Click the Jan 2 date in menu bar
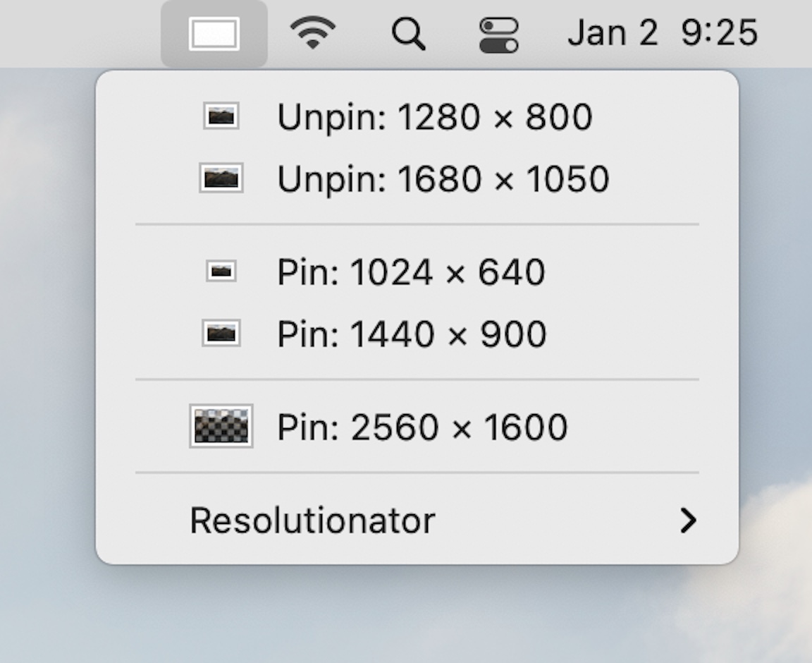 click(x=613, y=32)
